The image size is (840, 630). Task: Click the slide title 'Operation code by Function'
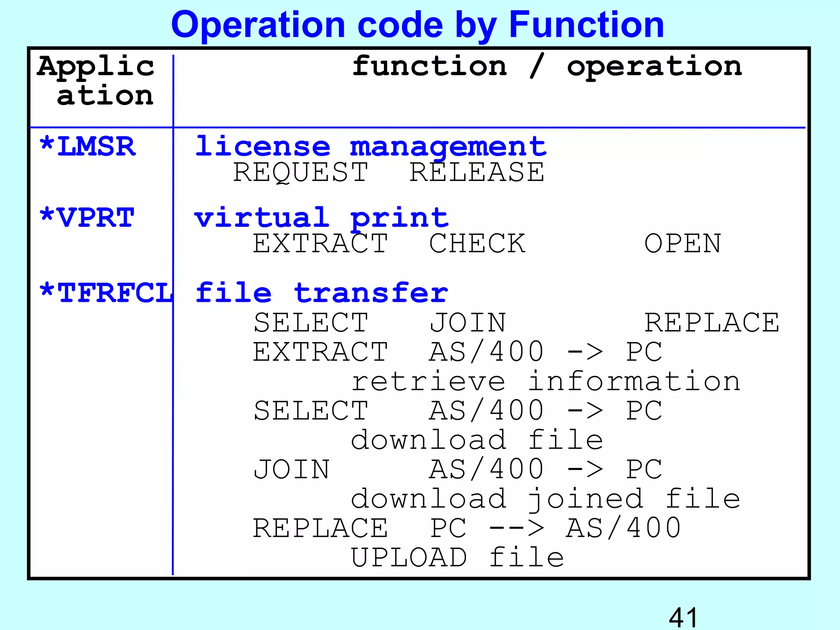point(417,25)
